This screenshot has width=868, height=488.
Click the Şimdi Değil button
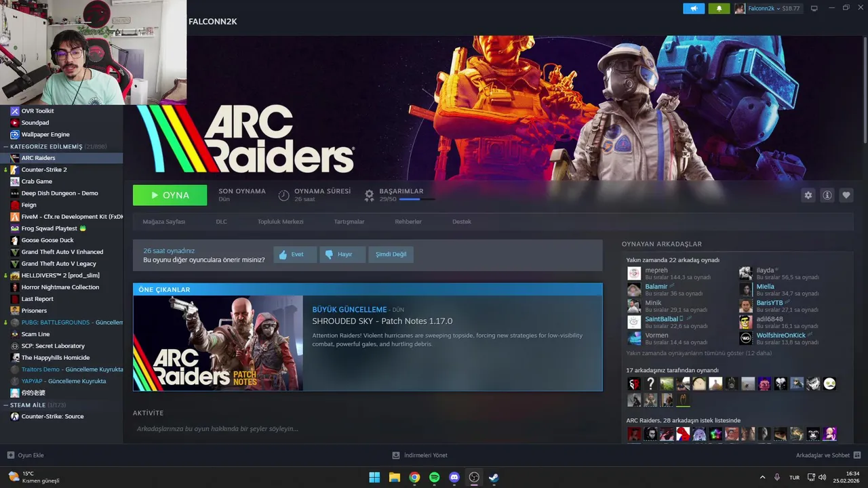click(391, 254)
